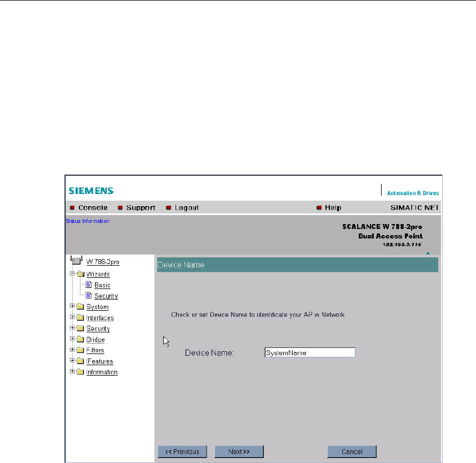Click the Device Name input field

point(310,352)
